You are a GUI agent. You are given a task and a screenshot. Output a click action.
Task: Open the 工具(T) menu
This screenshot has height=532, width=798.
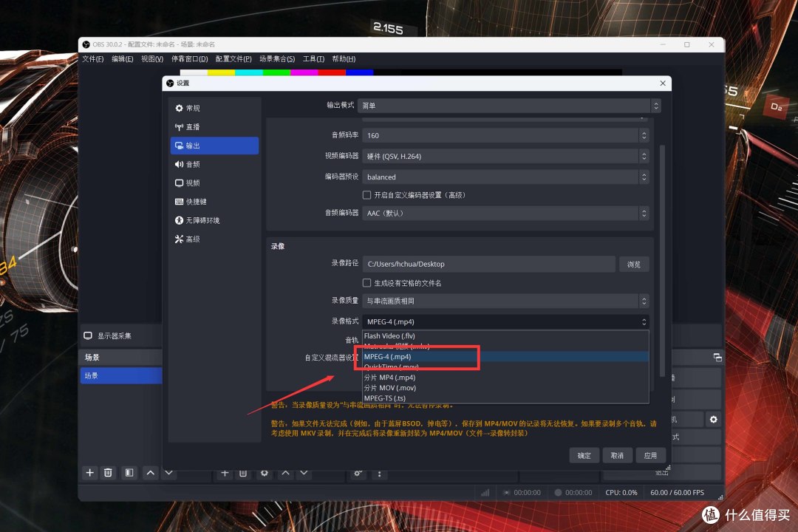click(313, 59)
